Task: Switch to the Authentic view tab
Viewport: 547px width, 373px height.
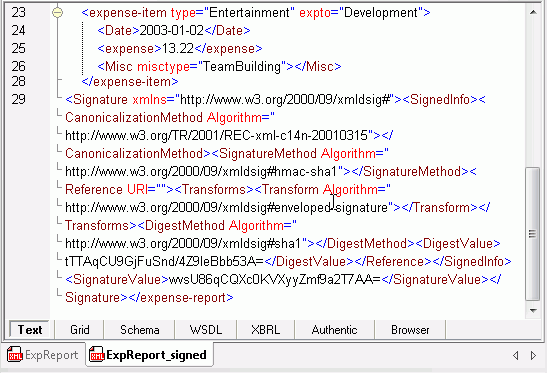Action: pyautogui.click(x=334, y=330)
